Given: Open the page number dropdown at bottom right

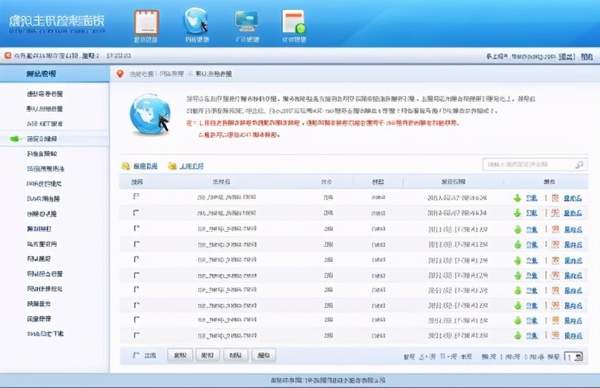Looking at the screenshot, I should 574,357.
